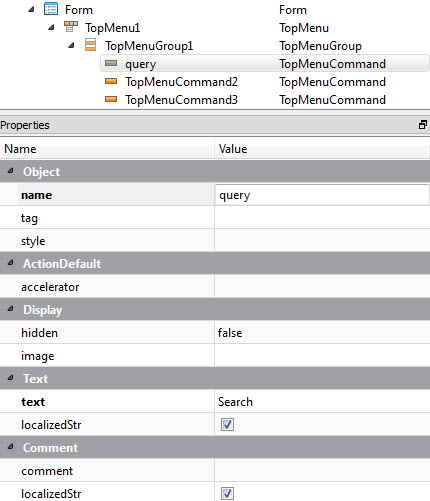
Task: Select the 'tag' property label
Action: pyautogui.click(x=29, y=218)
